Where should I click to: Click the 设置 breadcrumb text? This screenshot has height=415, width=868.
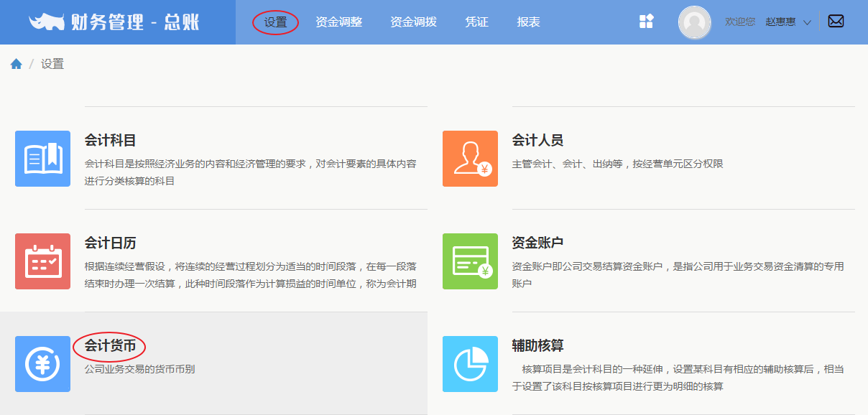tap(52, 64)
